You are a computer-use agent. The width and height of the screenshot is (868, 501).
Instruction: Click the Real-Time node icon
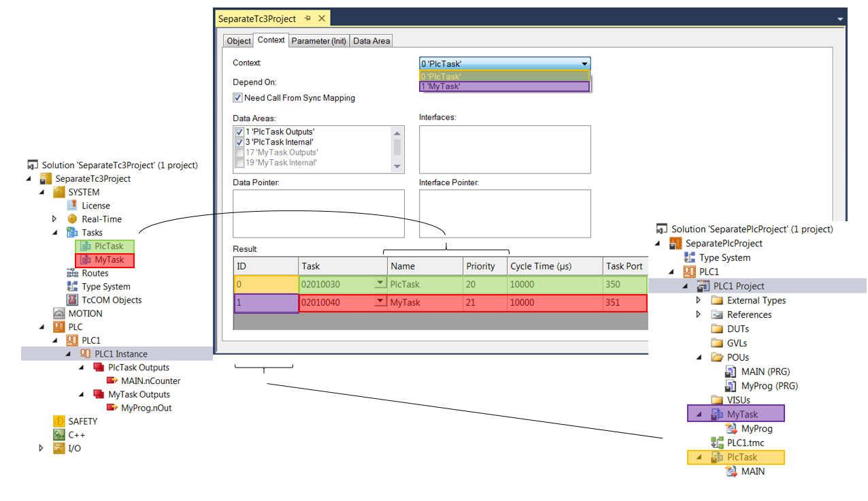point(72,219)
